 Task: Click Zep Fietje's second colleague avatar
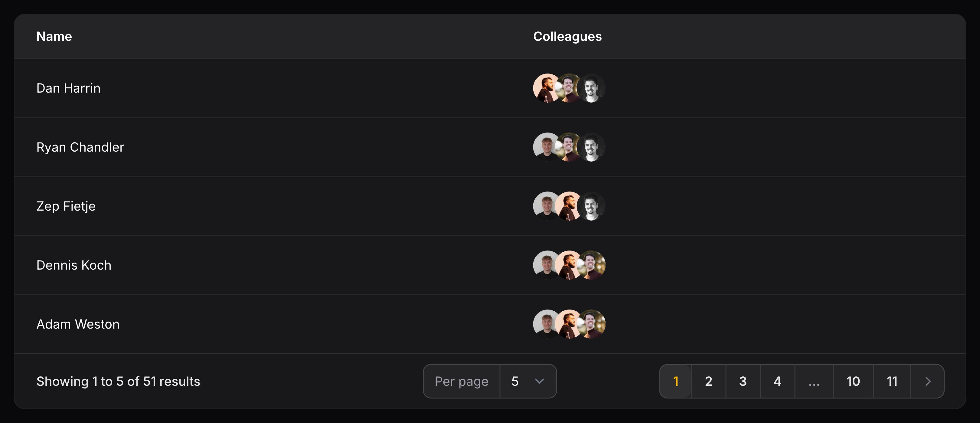point(569,206)
